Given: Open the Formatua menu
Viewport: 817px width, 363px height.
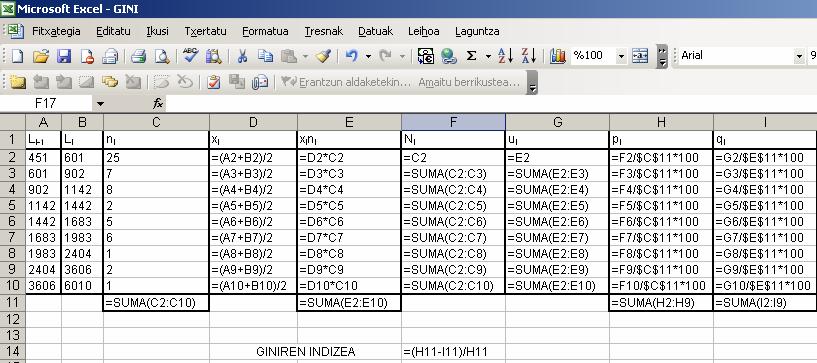Looking at the screenshot, I should click(x=265, y=31).
